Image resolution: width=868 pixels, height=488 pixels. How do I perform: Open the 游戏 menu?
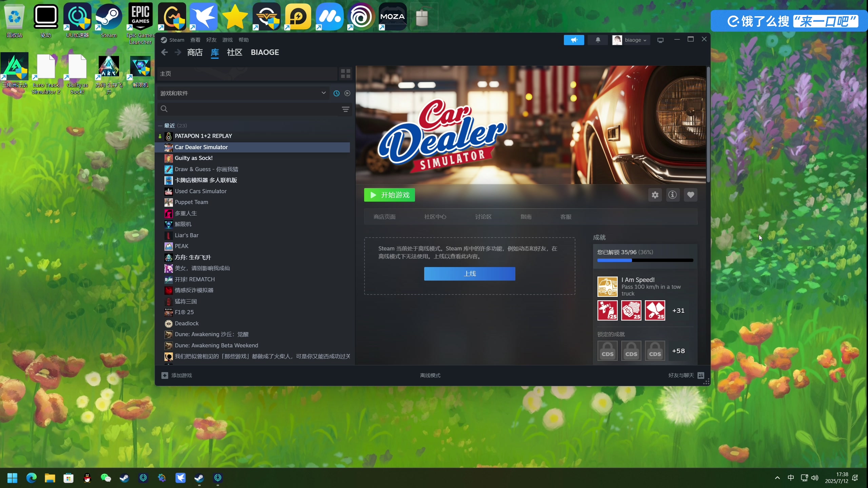[x=228, y=40]
